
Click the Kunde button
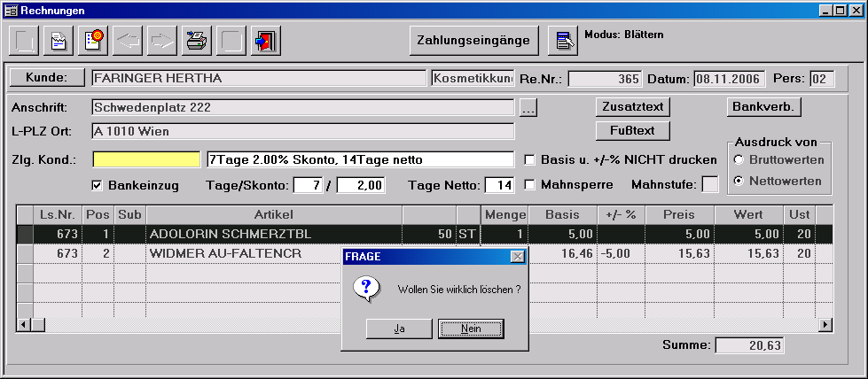47,78
